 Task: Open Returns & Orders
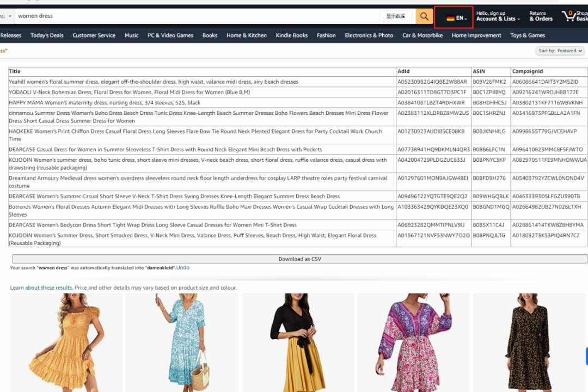coord(541,16)
